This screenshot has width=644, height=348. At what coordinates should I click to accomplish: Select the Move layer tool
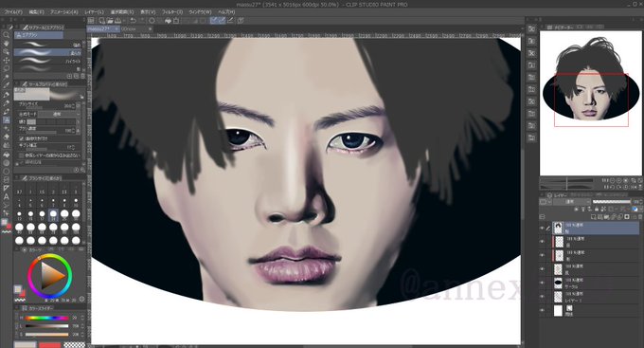7,61
